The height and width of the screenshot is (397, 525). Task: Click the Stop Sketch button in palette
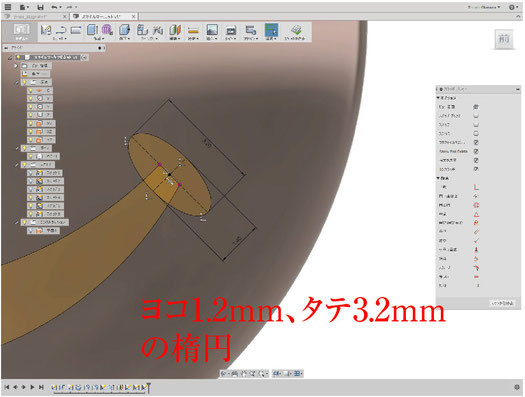click(x=502, y=303)
